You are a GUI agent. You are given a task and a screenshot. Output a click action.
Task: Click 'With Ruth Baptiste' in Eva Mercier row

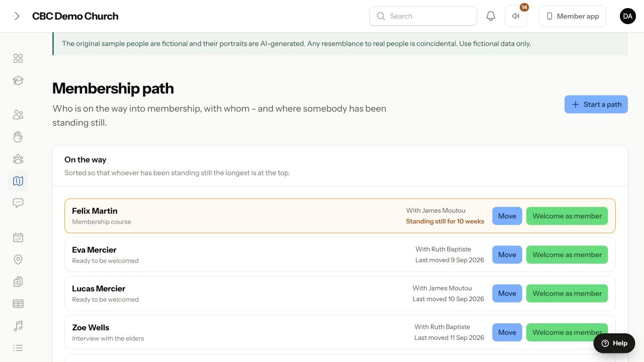pyautogui.click(x=443, y=249)
